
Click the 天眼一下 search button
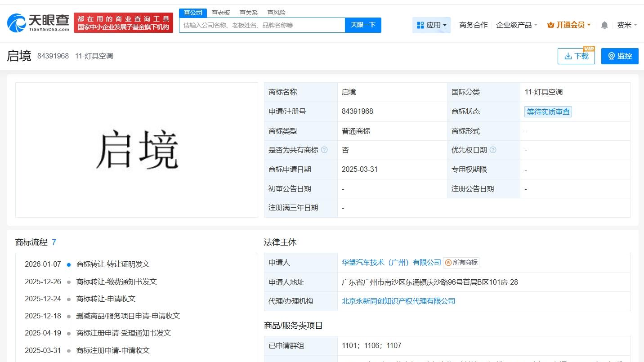363,25
